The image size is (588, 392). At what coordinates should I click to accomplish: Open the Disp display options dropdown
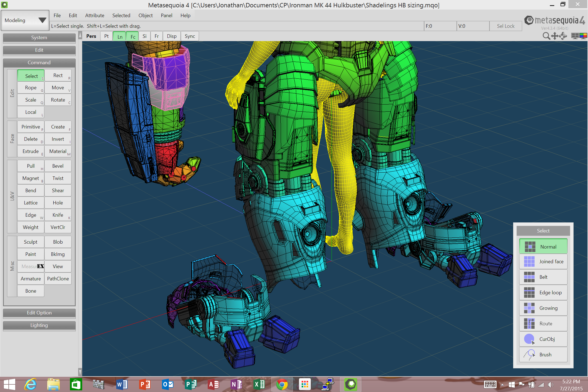point(172,36)
